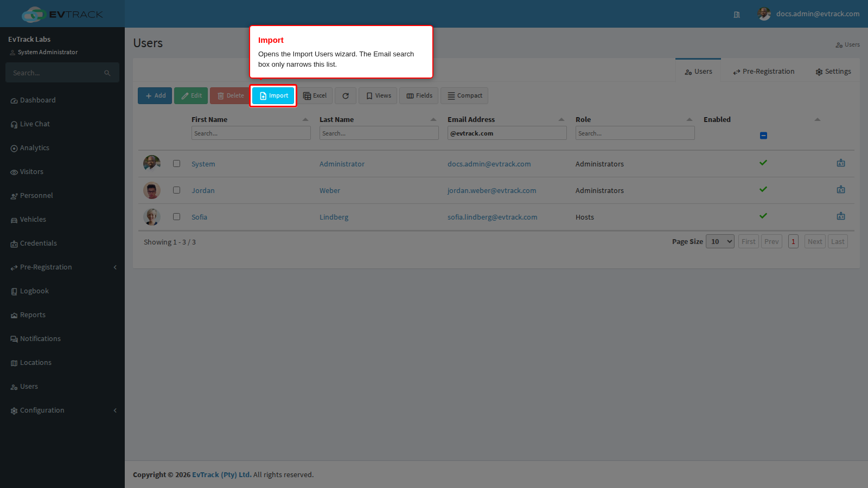Viewport: 868px width, 488px height.
Task: Click the Import button
Action: click(273, 96)
